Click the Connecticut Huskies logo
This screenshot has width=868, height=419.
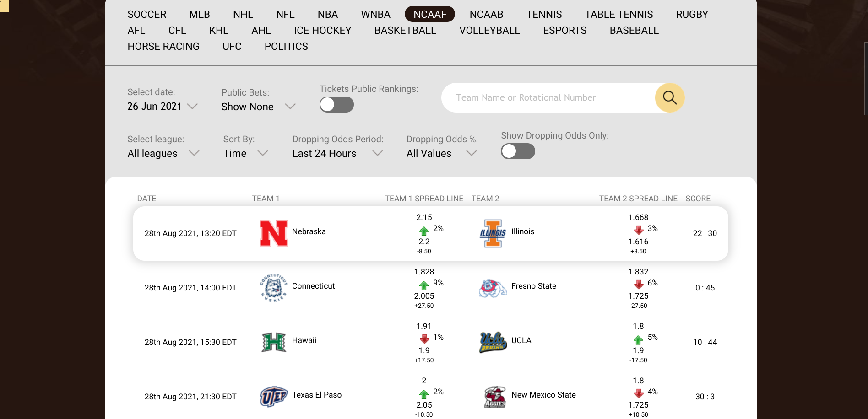click(274, 288)
